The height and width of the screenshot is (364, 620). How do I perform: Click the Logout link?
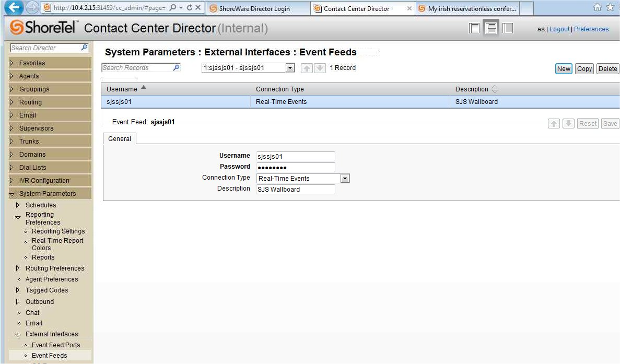559,29
